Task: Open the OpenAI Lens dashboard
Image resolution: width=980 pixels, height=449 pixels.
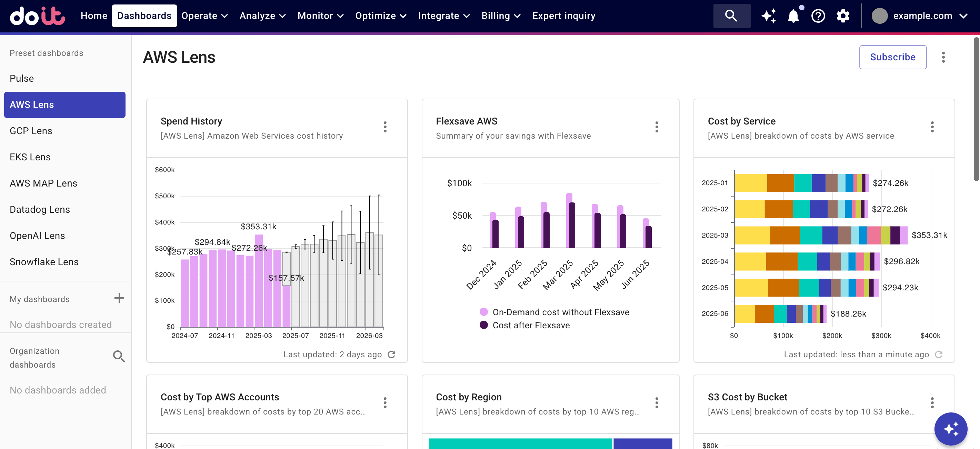Action: pos(65,236)
